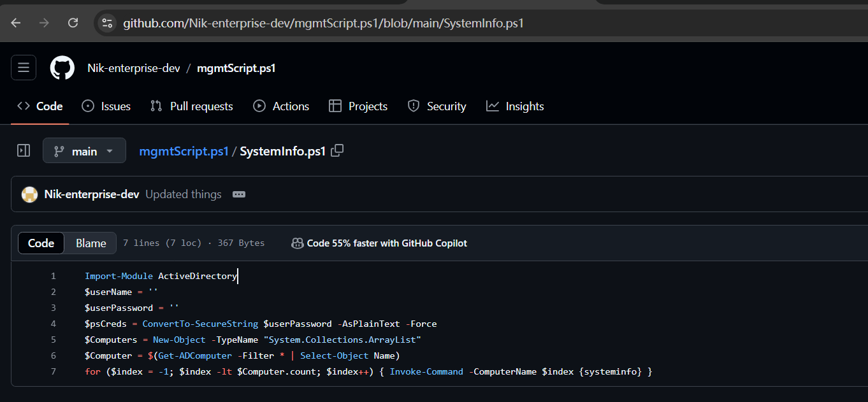Click line number 4

53,324
